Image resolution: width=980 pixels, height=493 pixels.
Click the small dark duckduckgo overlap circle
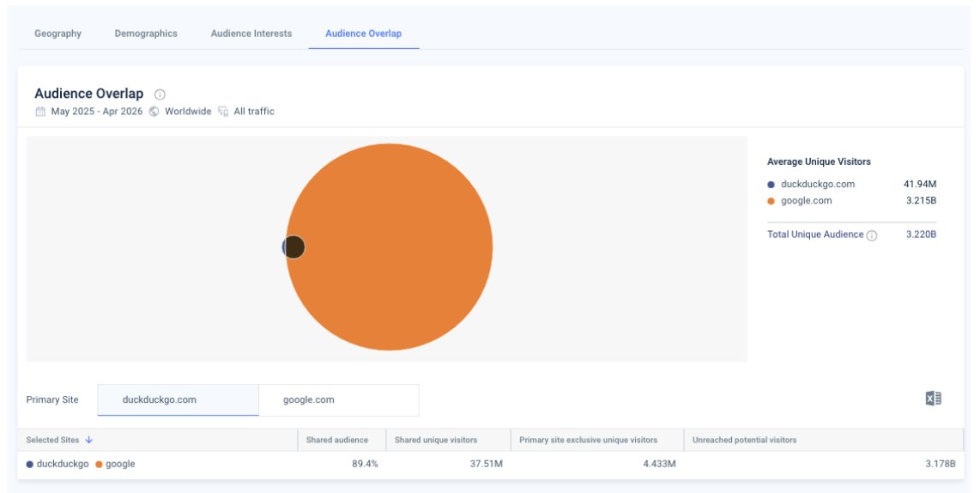coord(293,247)
